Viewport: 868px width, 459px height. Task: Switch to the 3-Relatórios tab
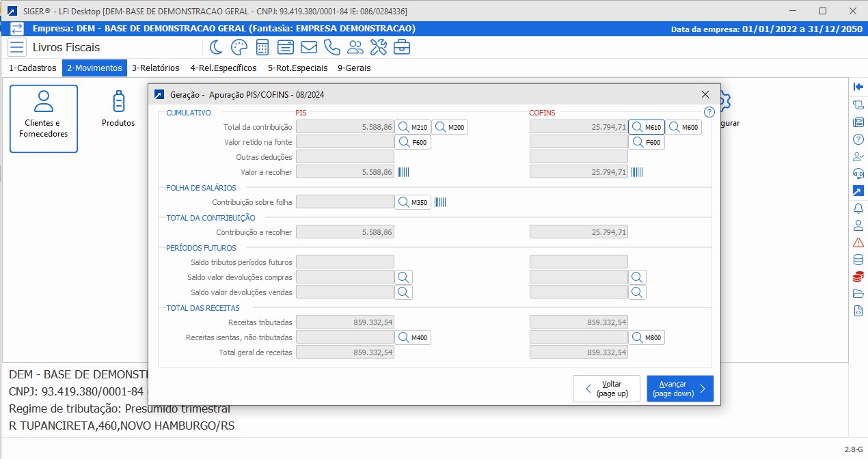[x=155, y=68]
